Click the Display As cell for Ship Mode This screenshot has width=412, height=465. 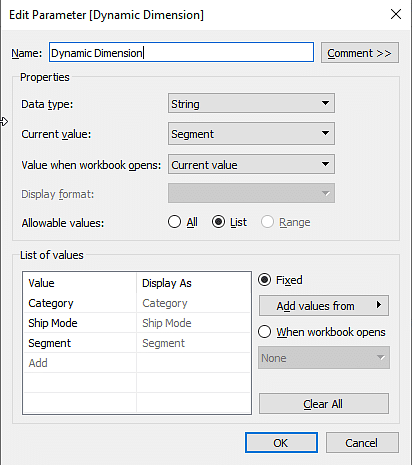(x=193, y=323)
